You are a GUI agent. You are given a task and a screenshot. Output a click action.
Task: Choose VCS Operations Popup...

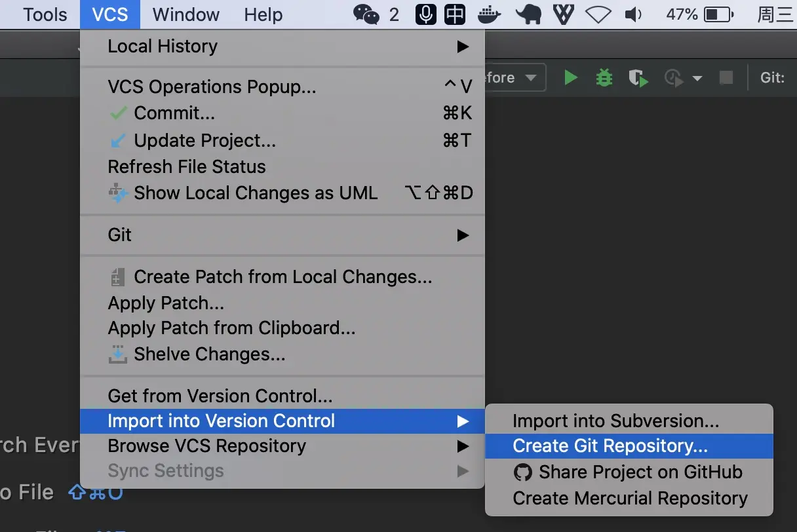(x=282, y=87)
